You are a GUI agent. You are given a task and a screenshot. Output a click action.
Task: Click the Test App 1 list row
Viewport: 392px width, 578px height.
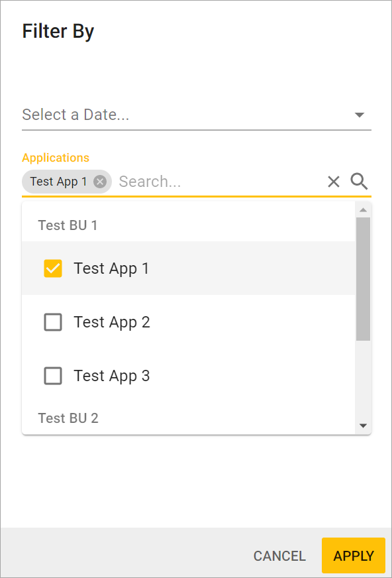coord(189,268)
